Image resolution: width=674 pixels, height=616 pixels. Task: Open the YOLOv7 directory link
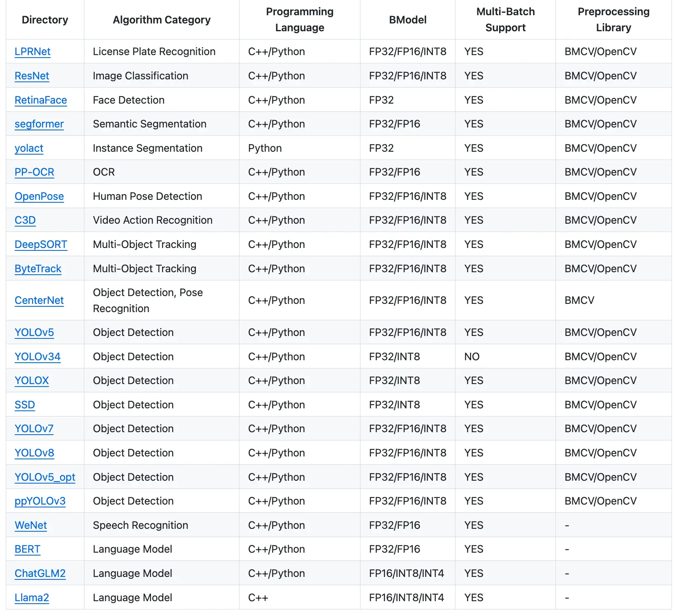[x=34, y=428]
